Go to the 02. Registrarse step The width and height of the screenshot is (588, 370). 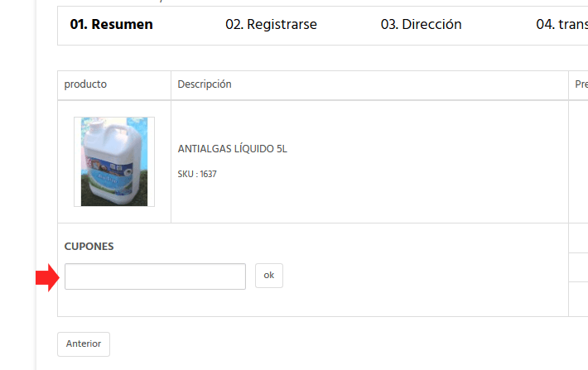point(271,24)
